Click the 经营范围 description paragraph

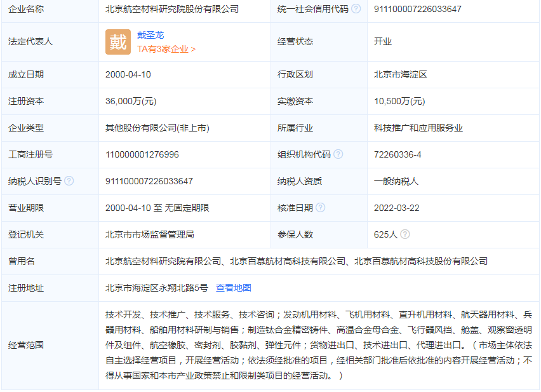pyautogui.click(x=319, y=345)
